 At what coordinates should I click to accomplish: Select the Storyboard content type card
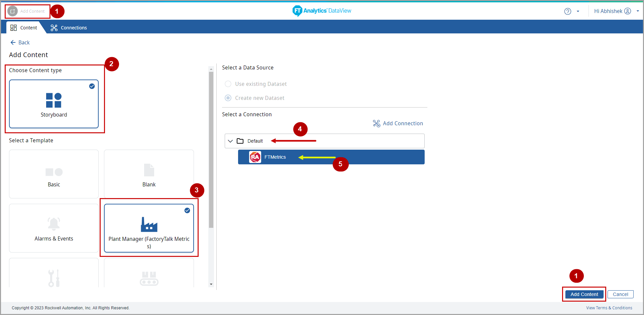54,104
